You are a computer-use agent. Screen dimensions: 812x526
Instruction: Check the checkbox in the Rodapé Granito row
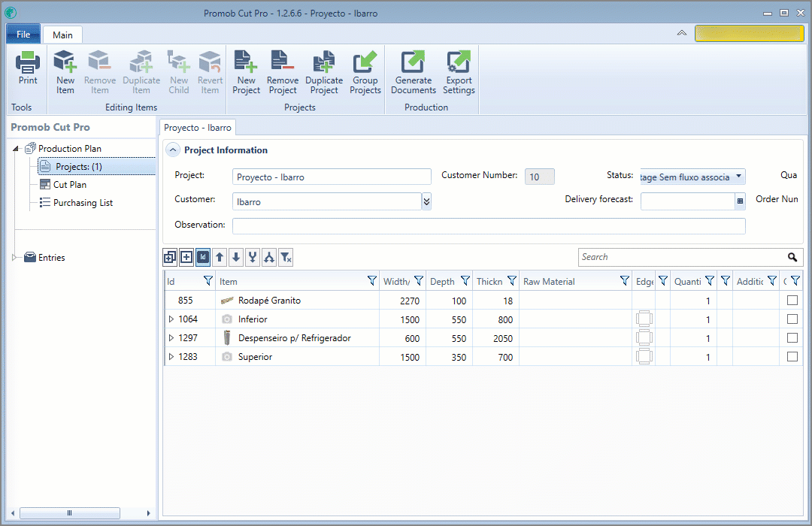(x=792, y=300)
